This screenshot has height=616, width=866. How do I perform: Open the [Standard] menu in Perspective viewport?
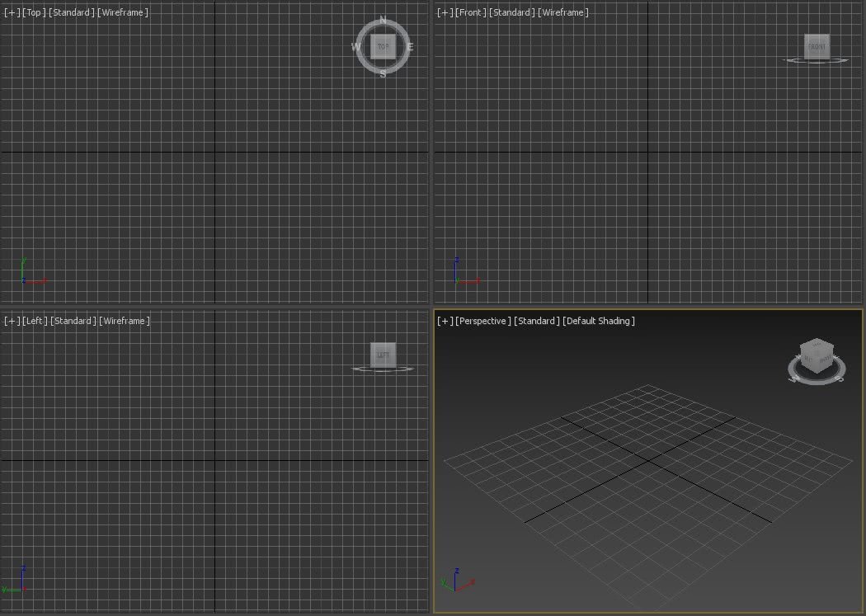click(x=537, y=321)
